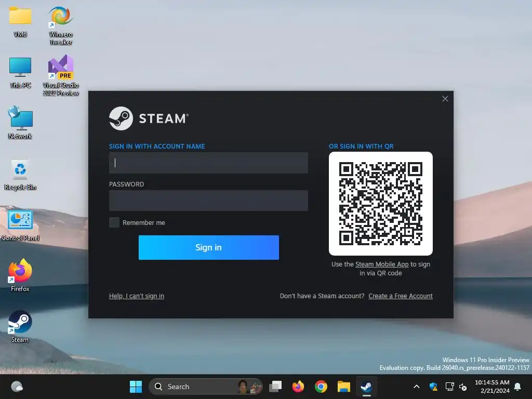
Task: Select the Network desktop icon
Action: tap(20, 122)
